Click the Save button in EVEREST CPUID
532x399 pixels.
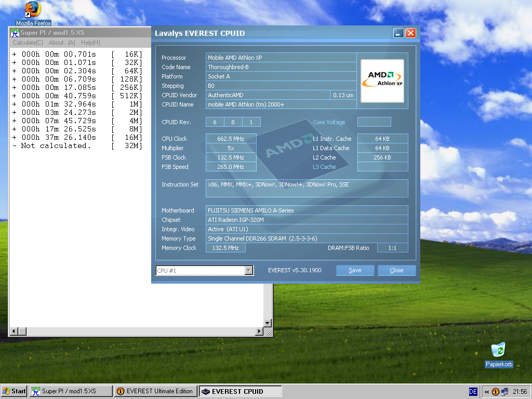(x=355, y=270)
